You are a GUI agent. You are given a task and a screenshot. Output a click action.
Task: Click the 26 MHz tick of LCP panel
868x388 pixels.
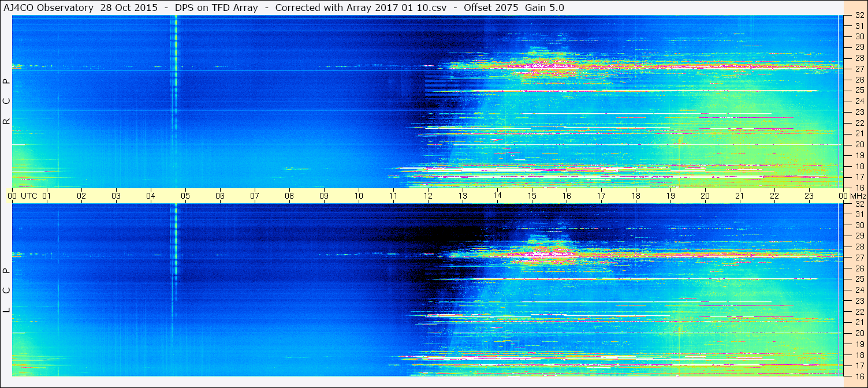859,268
